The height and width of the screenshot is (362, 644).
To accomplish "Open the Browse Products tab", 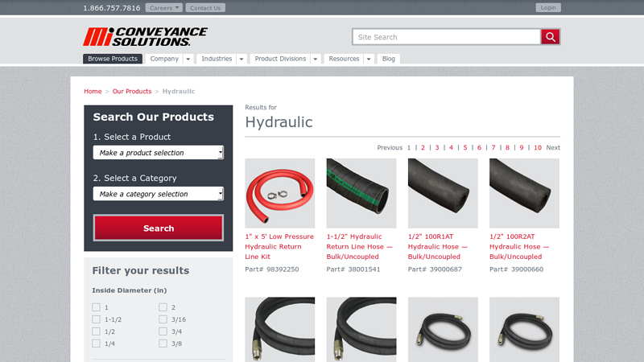I will (113, 59).
